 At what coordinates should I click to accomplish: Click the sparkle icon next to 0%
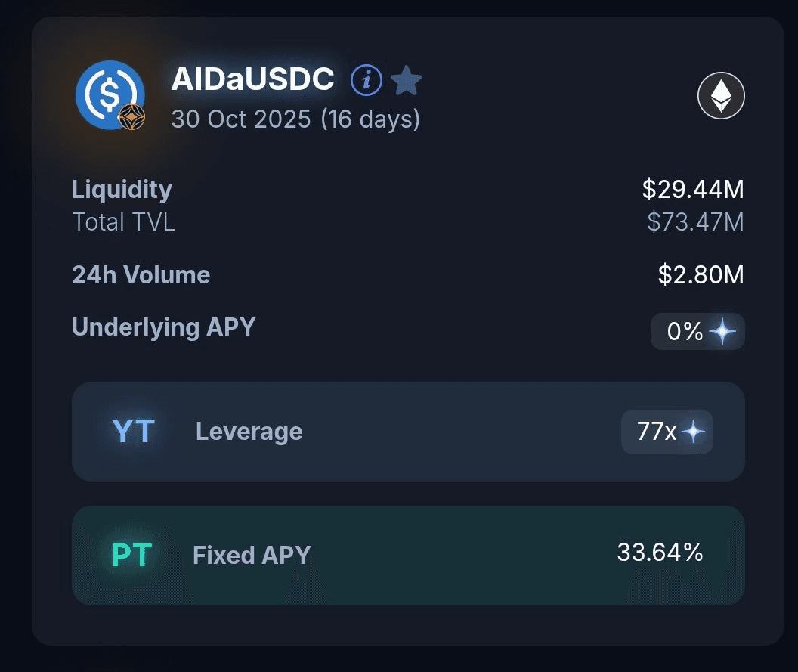point(722,331)
